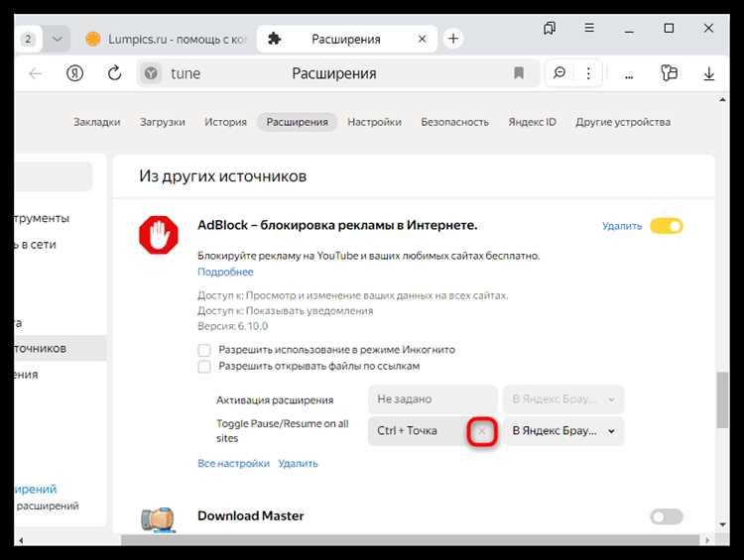Image resolution: width=744 pixels, height=560 pixels.
Task: Open the tab group counter showing 2
Action: [29, 39]
